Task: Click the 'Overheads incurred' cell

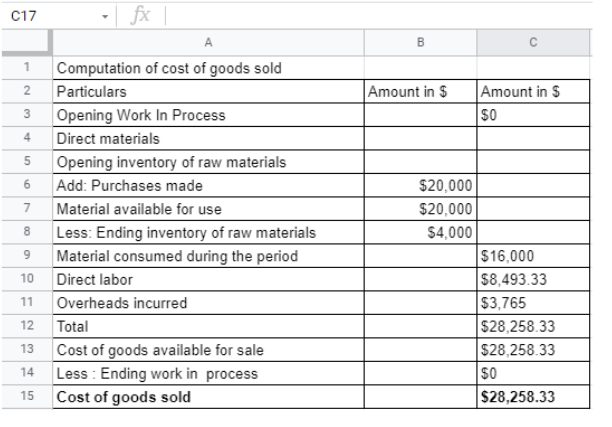Action: (208, 302)
